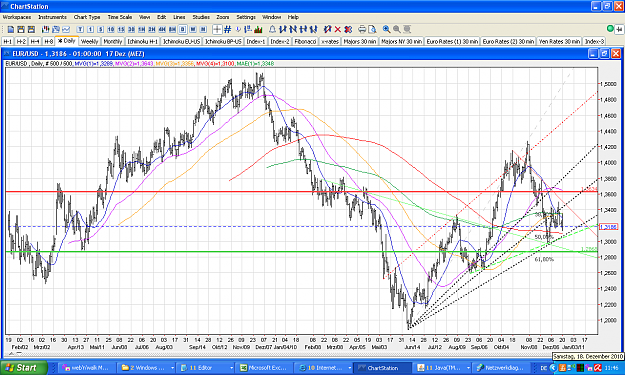Select the 5 minute time scale
Screen dimensions: 625x375
(x=100, y=29)
